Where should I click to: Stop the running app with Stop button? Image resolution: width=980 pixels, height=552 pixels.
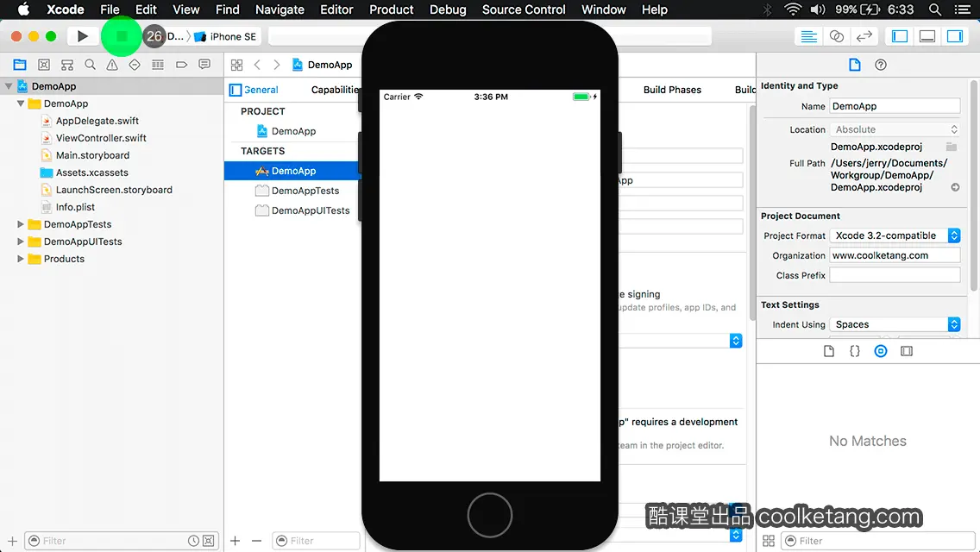(122, 36)
